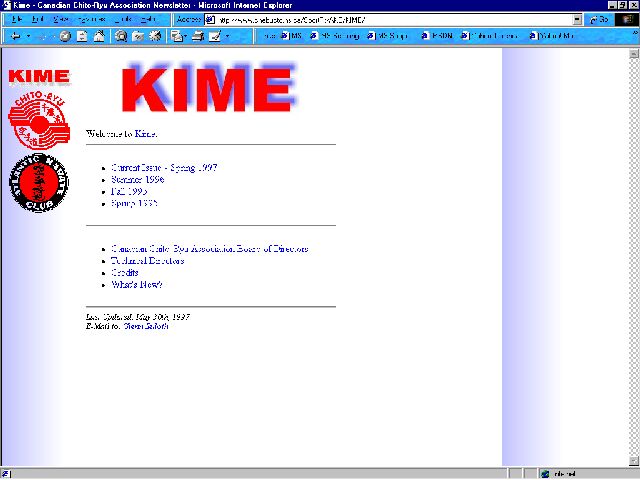Screen dimensions: 640x480
Task: Open the Technical Directors link
Action: (147, 260)
